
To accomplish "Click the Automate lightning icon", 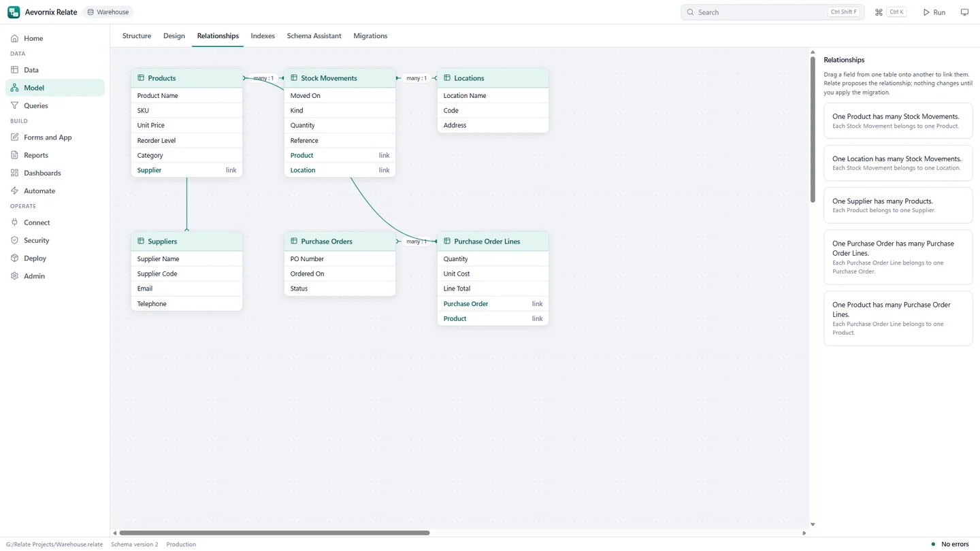I will point(14,191).
